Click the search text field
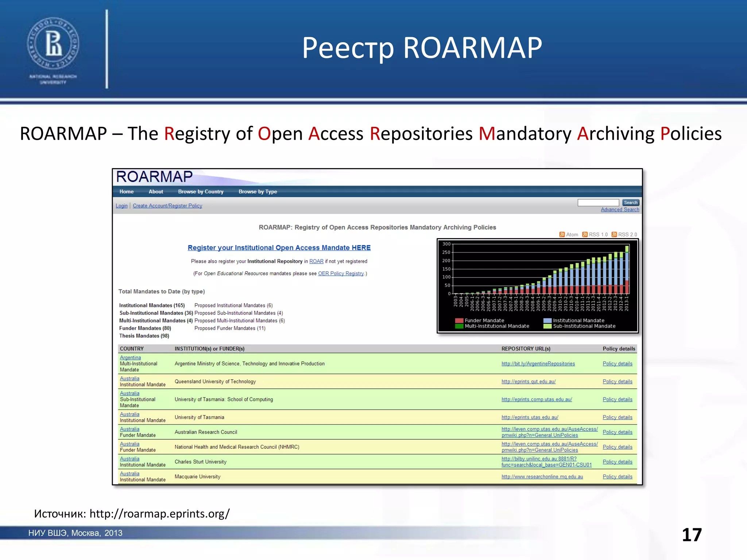Screen dimensions: 747x560 point(598,202)
